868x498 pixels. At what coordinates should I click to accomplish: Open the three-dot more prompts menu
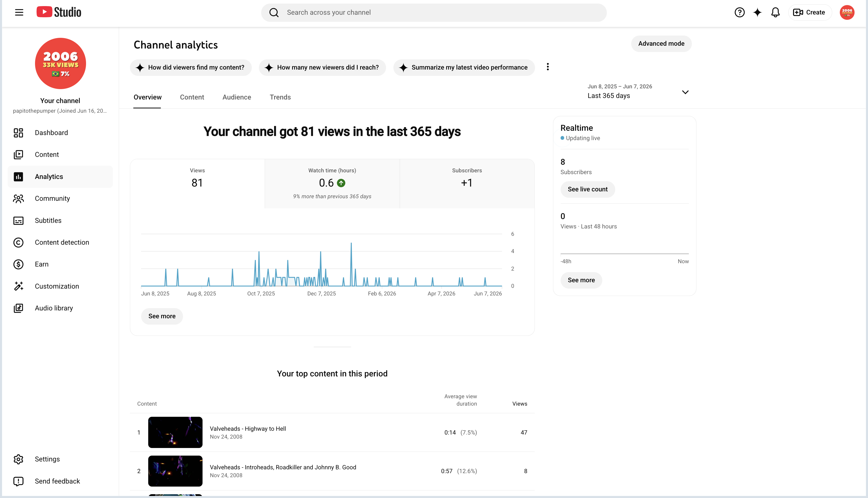(x=547, y=67)
